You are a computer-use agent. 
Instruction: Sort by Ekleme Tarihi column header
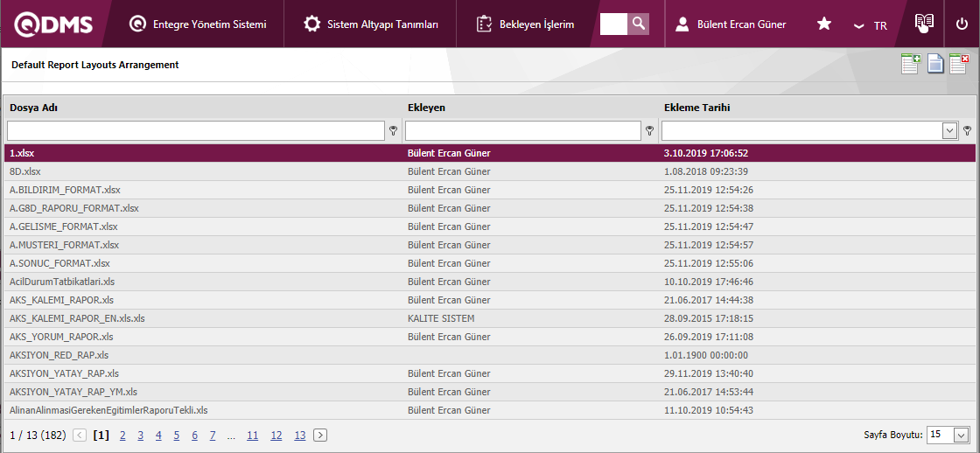point(696,108)
